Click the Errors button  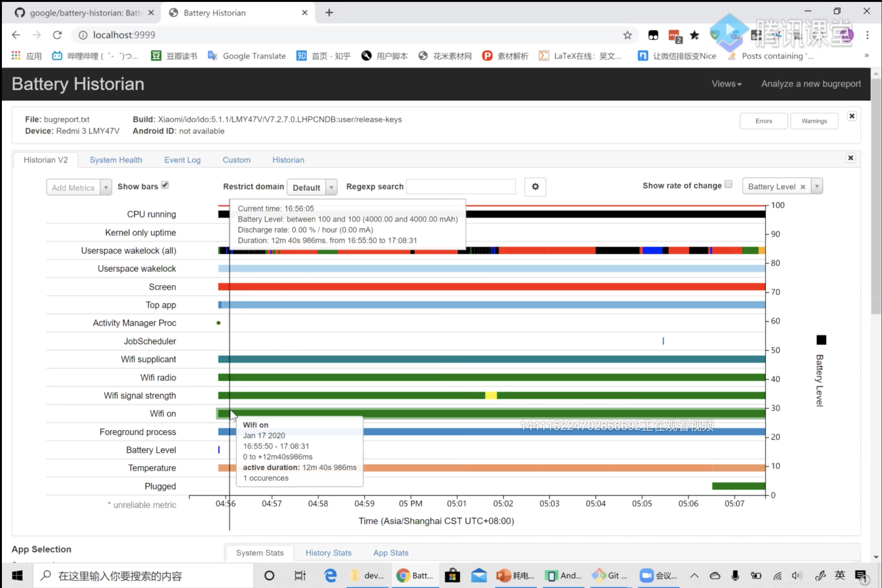(x=763, y=121)
